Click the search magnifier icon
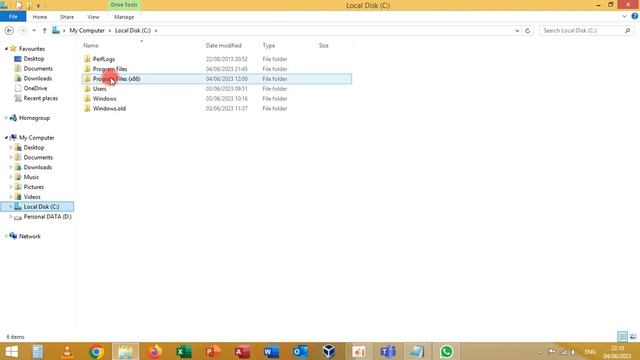This screenshot has width=640, height=360. tap(627, 31)
